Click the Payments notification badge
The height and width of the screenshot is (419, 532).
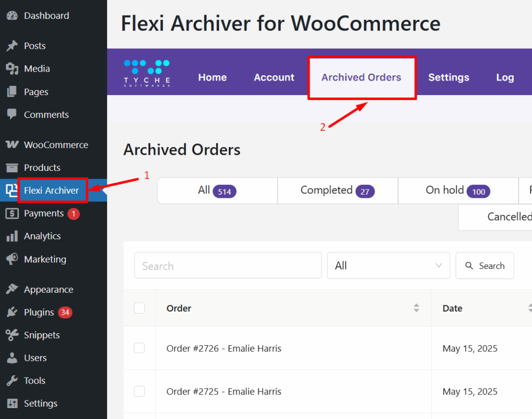coord(73,213)
